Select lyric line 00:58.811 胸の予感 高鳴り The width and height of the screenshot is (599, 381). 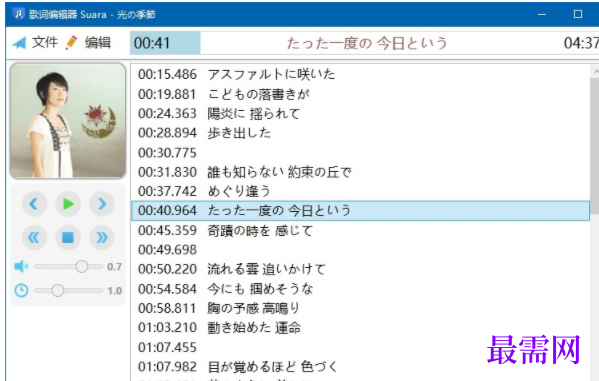[x=360, y=308]
